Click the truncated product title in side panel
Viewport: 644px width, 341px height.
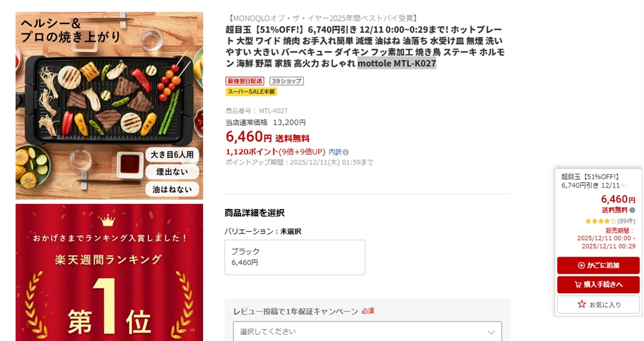594,181
